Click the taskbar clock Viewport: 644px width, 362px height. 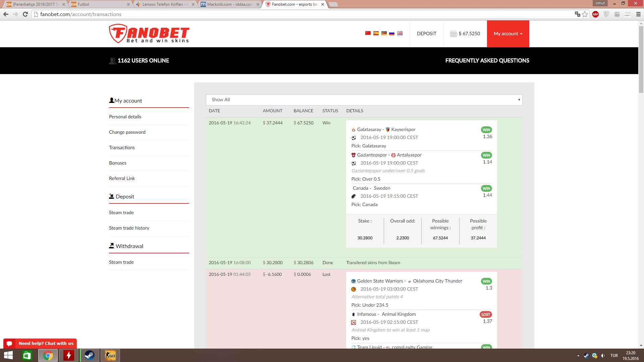point(631,356)
